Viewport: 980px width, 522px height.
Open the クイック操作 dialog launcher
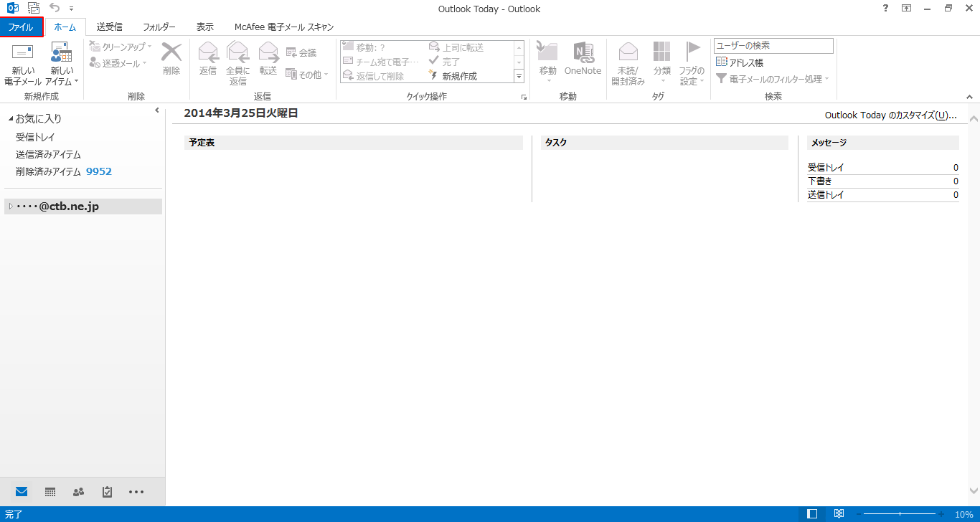524,97
